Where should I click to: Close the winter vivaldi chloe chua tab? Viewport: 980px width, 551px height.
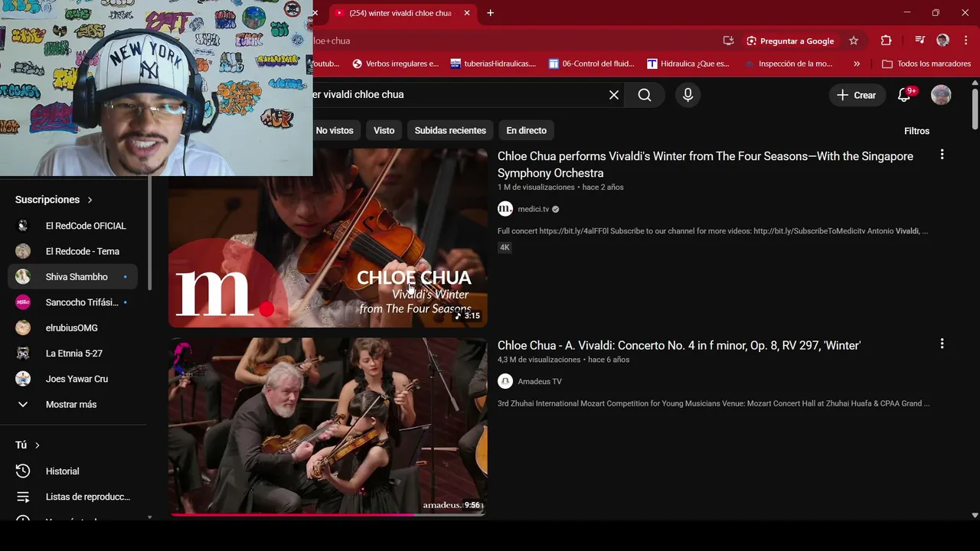pyautogui.click(x=467, y=13)
